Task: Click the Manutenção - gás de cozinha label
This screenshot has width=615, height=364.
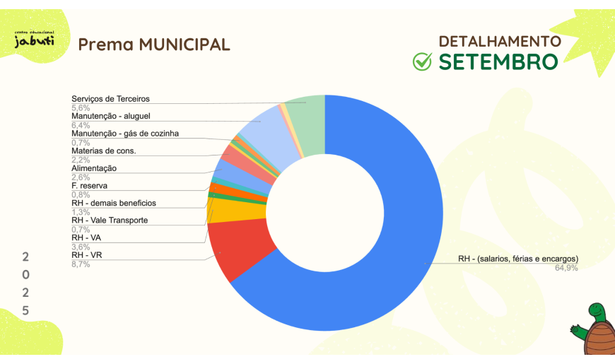Action: 125,133
